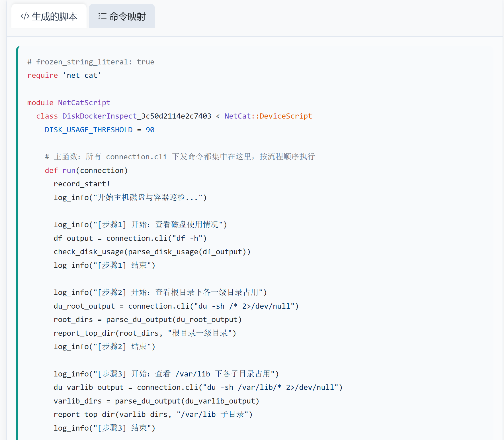Click the log_info "开始主机磁盘与容器巡检..." line
The width and height of the screenshot is (504, 440).
130,197
